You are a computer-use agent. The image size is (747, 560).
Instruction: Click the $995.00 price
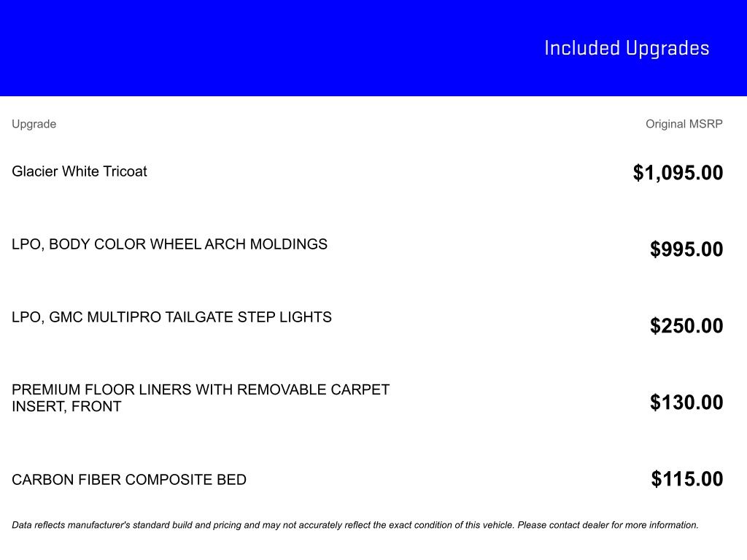(686, 249)
